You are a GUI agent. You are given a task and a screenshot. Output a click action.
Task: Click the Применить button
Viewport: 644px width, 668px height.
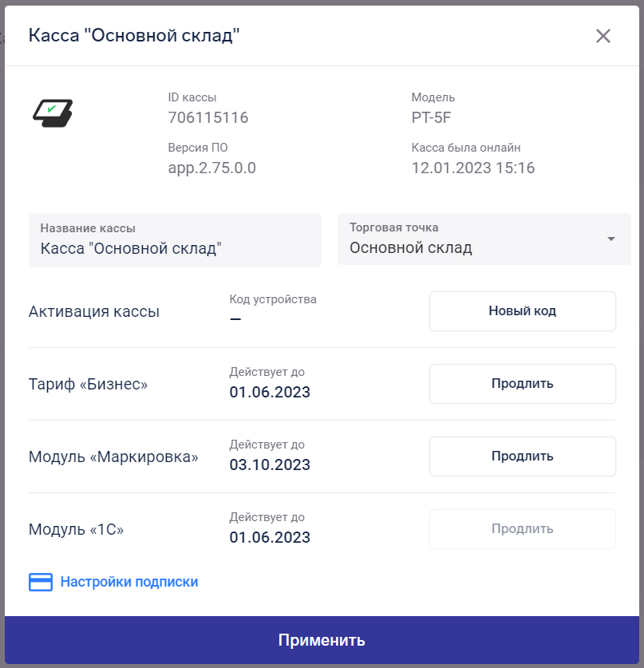(x=322, y=640)
